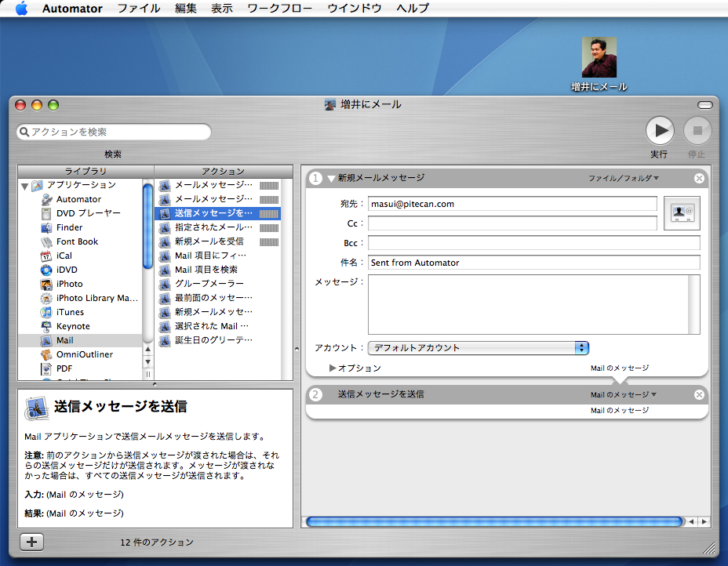The width and height of the screenshot is (728, 566).
Task: Select the グループメーラー action
Action: [x=218, y=284]
